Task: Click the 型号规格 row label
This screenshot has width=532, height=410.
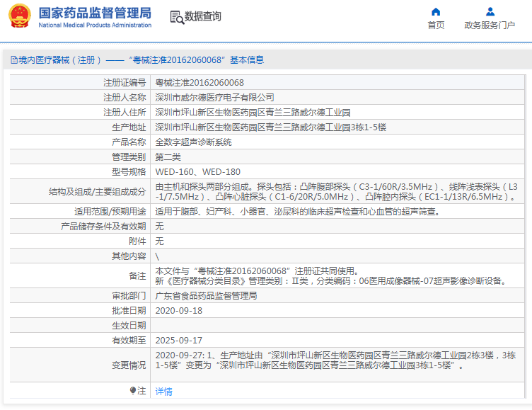Action: tap(129, 172)
